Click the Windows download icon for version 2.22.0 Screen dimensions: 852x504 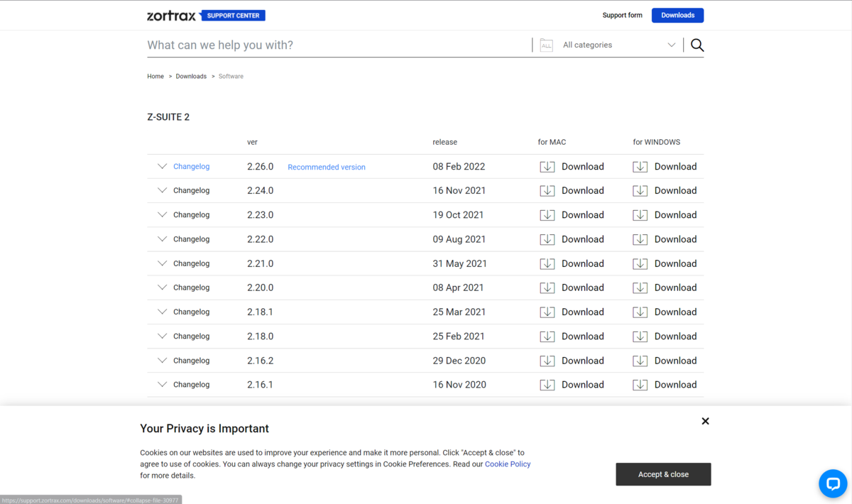640,239
